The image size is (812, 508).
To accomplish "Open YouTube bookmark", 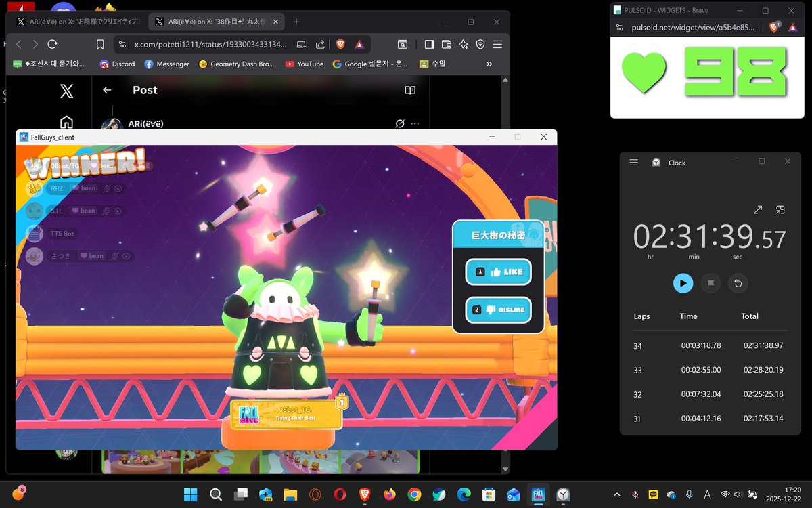I will [x=304, y=64].
